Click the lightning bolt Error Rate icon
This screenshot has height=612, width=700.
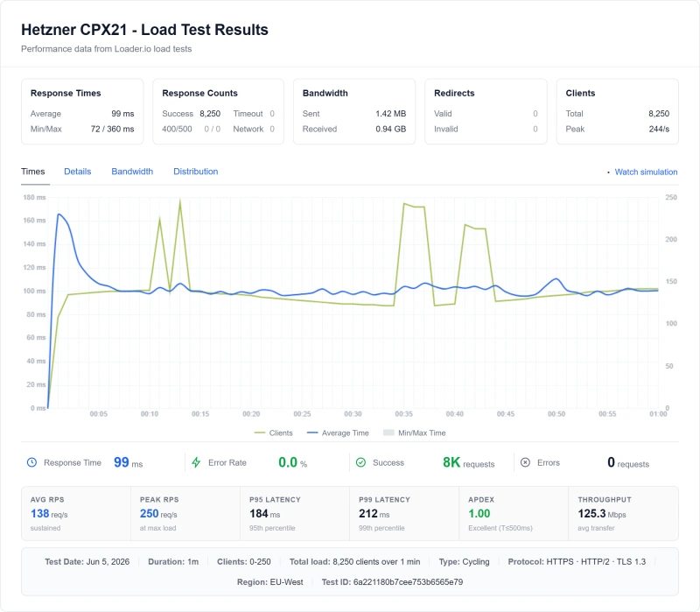click(x=196, y=462)
